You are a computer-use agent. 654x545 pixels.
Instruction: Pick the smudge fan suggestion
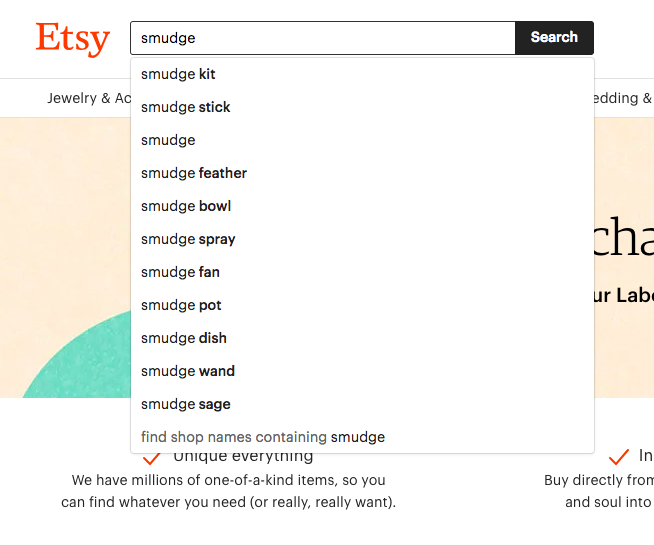[x=180, y=272]
